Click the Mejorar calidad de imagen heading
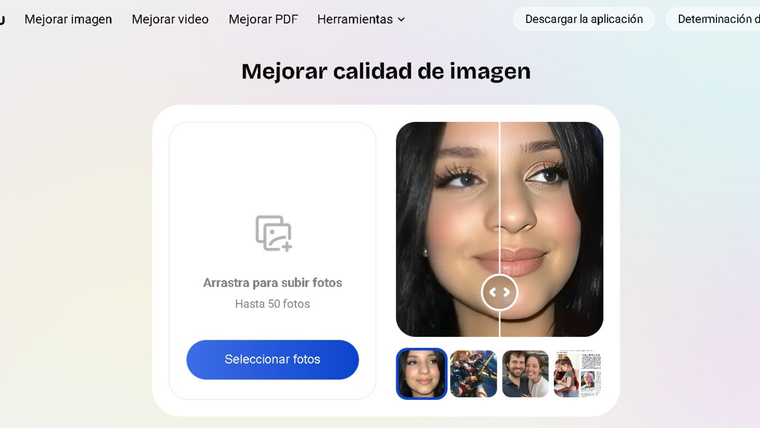Screen dimensions: 760x428 (x=385, y=71)
